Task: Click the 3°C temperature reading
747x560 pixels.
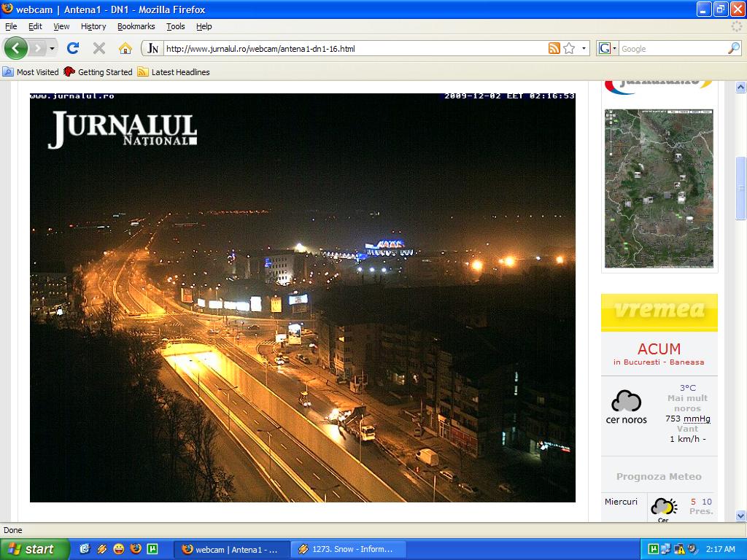Action: click(687, 388)
